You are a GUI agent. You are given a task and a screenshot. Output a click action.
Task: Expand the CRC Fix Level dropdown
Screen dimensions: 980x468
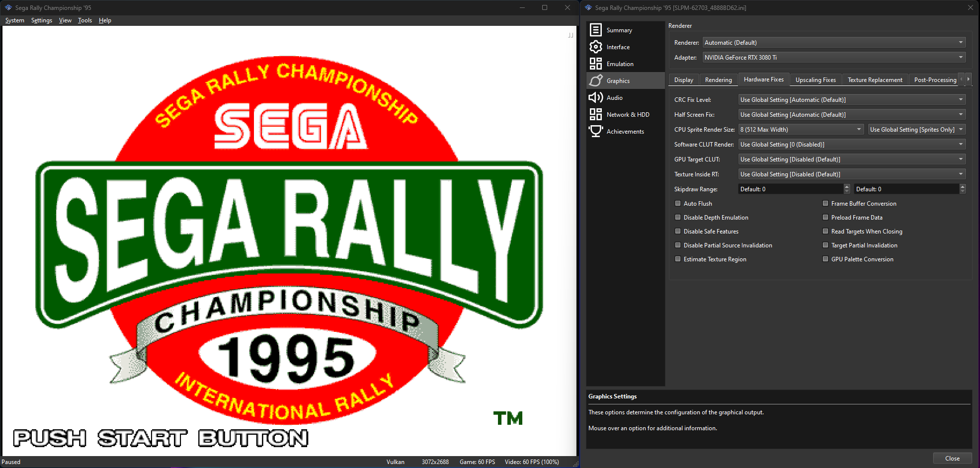[852, 100]
